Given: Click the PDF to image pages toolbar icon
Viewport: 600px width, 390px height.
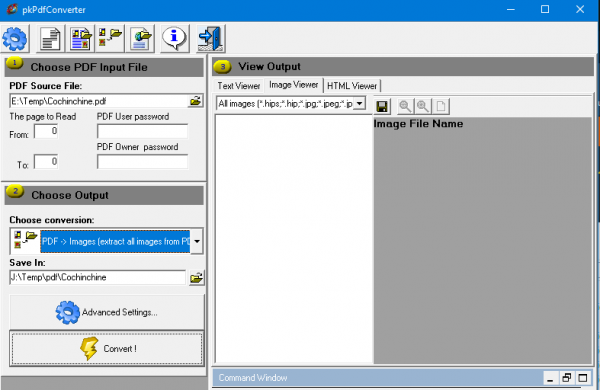Looking at the screenshot, I should [81, 38].
